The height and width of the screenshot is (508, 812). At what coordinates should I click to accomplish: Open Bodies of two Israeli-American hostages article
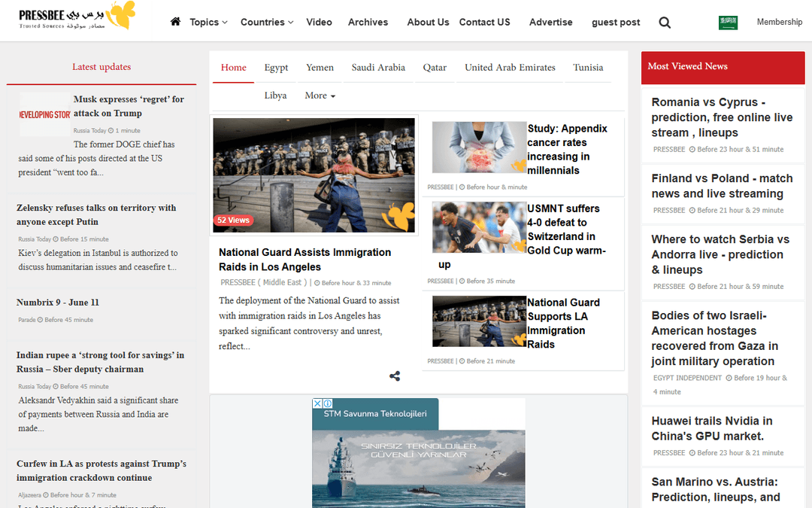(x=715, y=339)
